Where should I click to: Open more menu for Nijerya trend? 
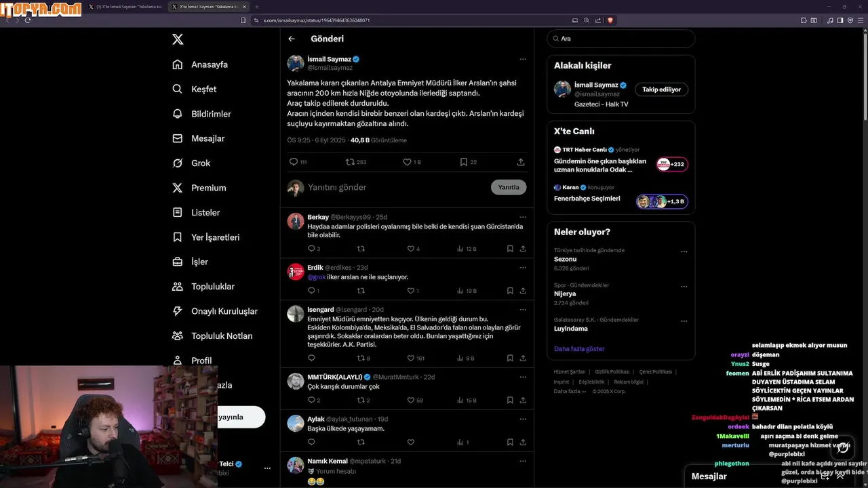point(684,286)
